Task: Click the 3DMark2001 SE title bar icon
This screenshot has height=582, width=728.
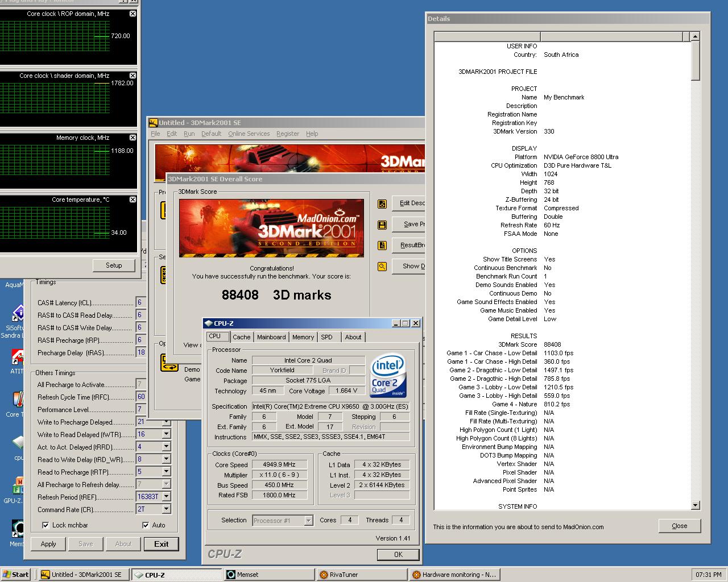Action: pyautogui.click(x=153, y=122)
